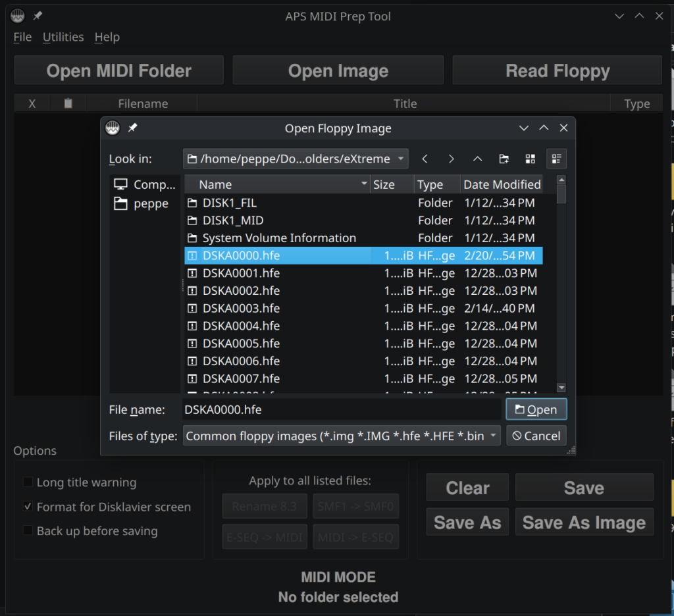The image size is (674, 616).
Task: Switch to detailed list view mode
Action: (556, 159)
